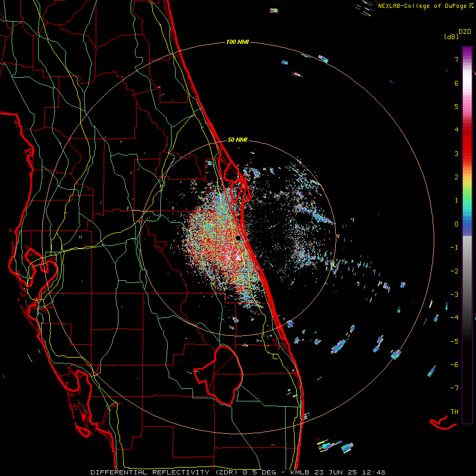Click the 0 tick on the color scale
This screenshot has width=476, height=476.
(x=456, y=224)
